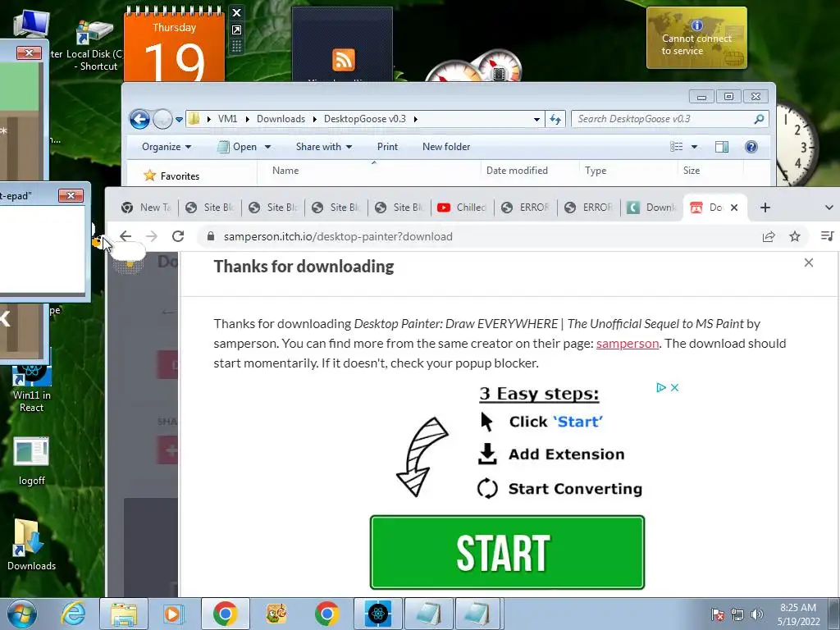Open the Downloads desktop shortcut
Screen dimensions: 840x630
click(31, 546)
